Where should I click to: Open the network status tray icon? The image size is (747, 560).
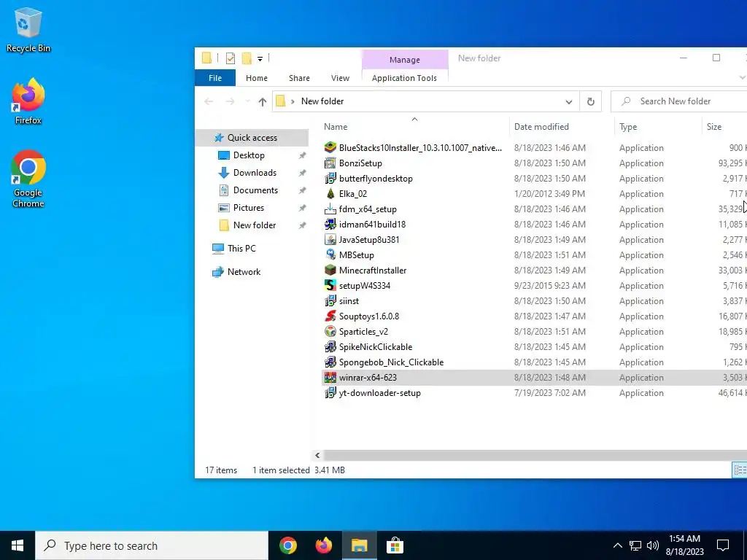point(635,545)
